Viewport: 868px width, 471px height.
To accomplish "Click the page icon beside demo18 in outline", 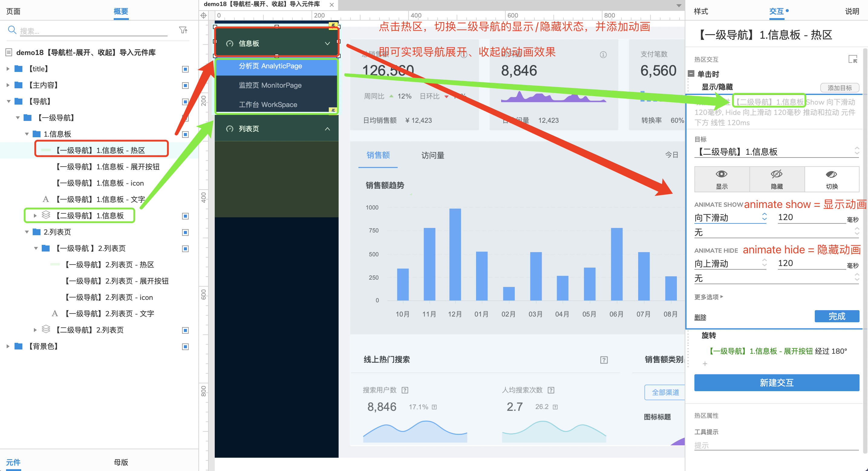I will tap(9, 52).
